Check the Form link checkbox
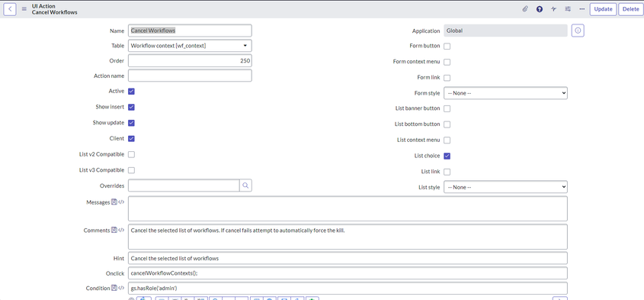Viewport: 644px width, 300px height. tap(447, 77)
